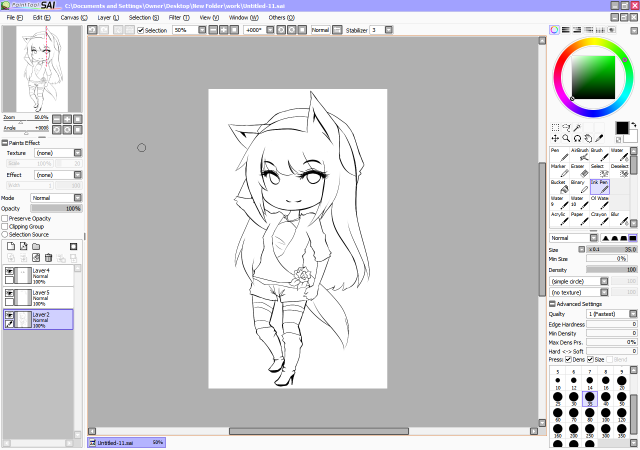Select the Crayon brush tool

point(596,219)
